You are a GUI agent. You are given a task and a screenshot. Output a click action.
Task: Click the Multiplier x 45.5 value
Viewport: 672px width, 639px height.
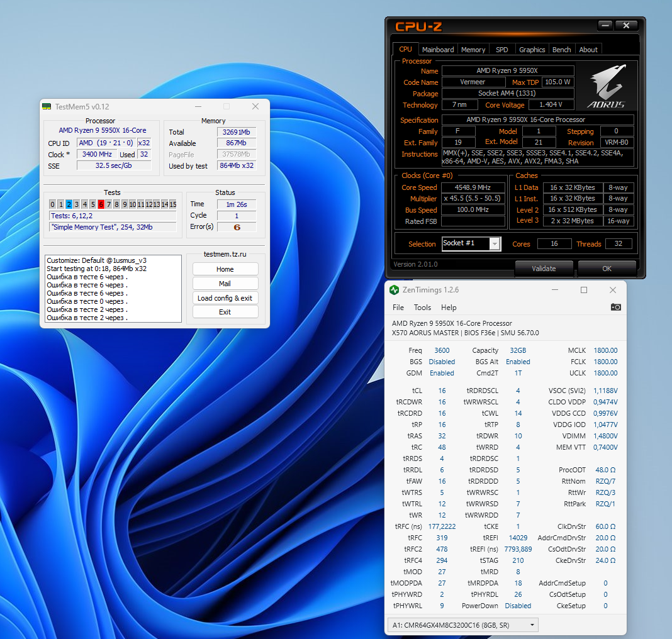[473, 198]
